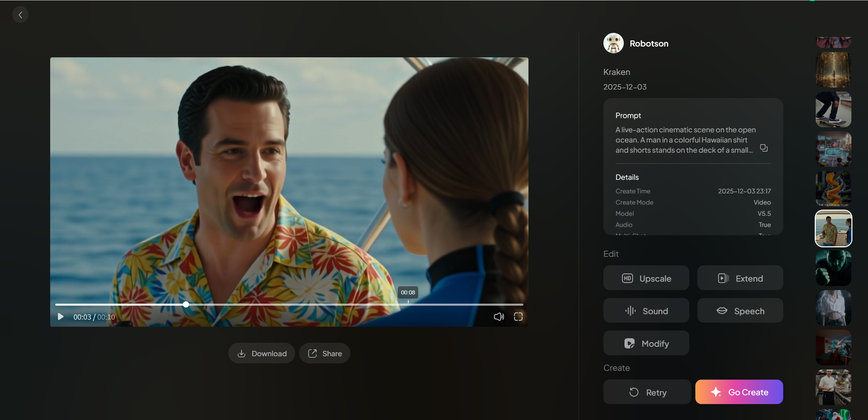The width and height of the screenshot is (868, 420).
Task: Add Sound to the video
Action: (646, 311)
